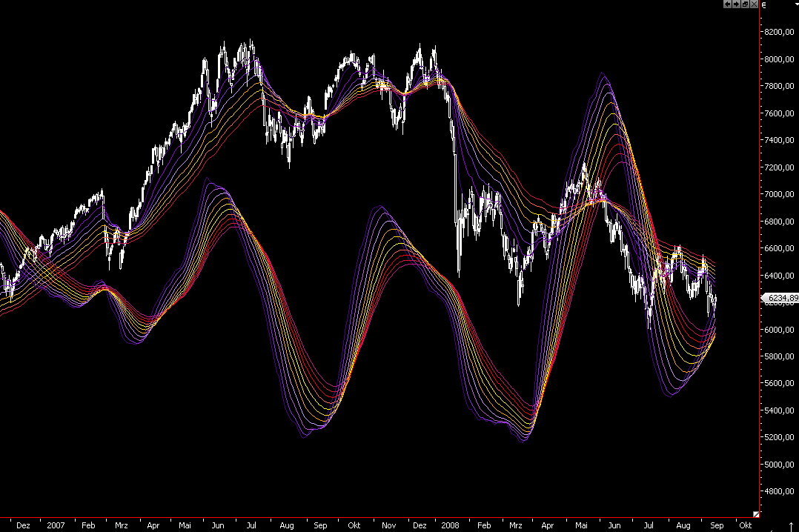Click the Okt label at far right of axis
Image resolution: width=799 pixels, height=532 pixels.
746,525
